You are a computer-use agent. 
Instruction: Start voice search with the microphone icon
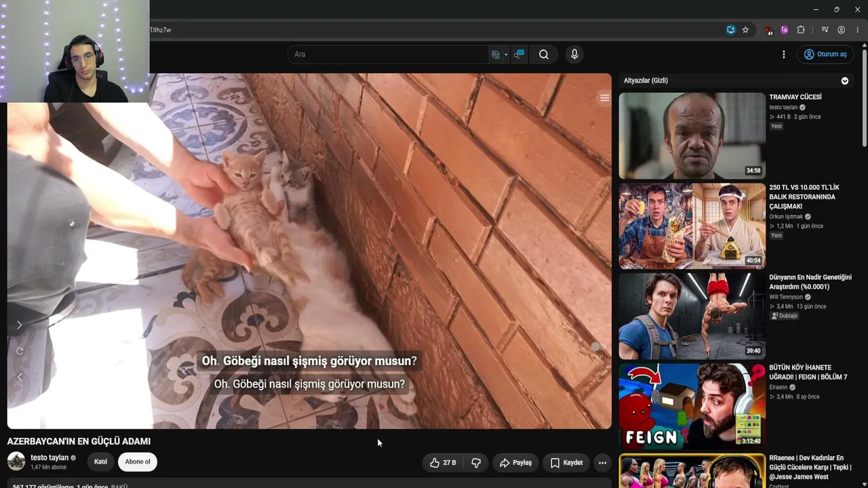coord(574,54)
